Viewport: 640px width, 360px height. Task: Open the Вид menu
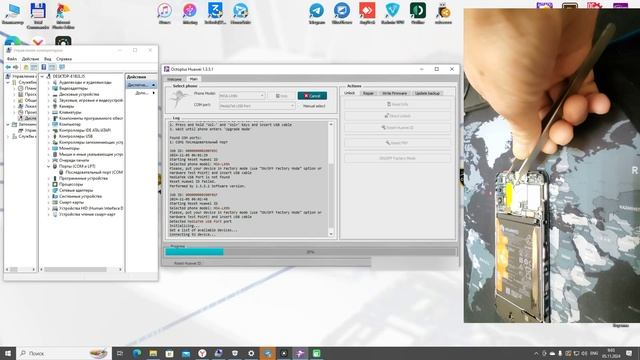pyautogui.click(x=48, y=59)
